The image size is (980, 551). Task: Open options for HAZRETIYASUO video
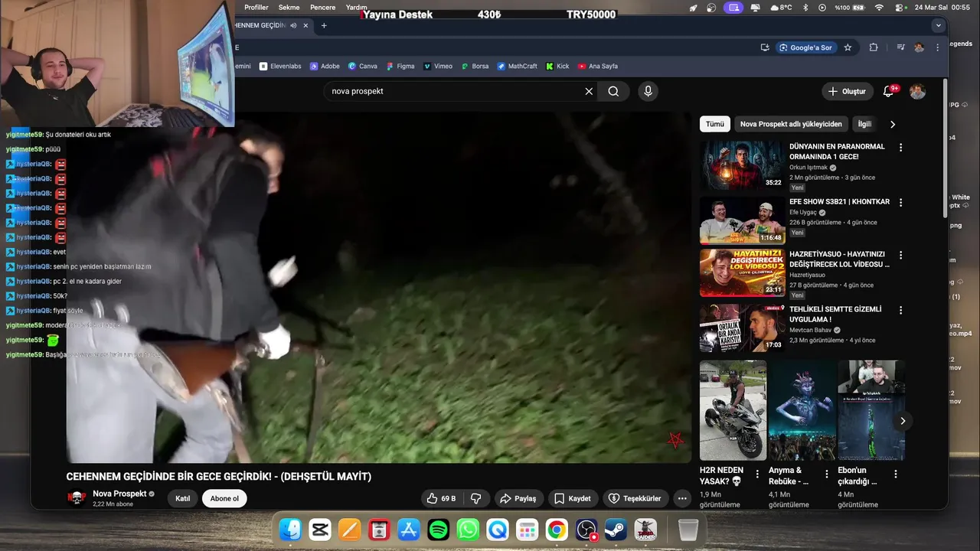point(900,255)
